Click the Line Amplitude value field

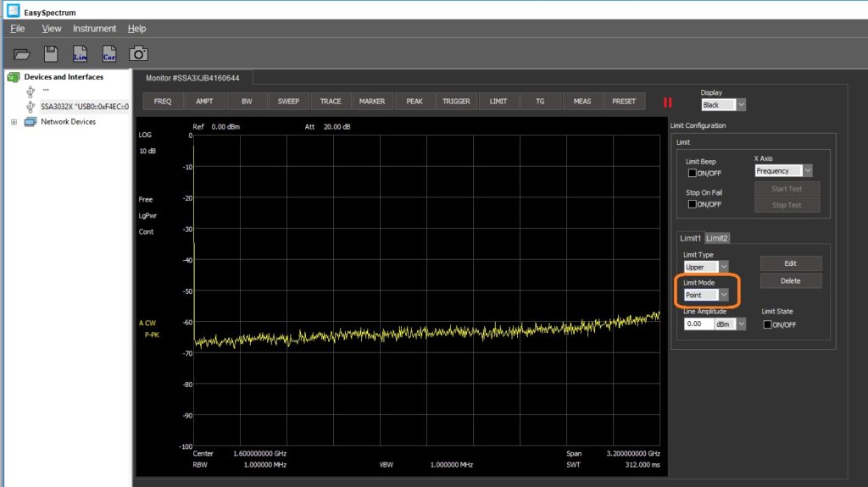point(698,324)
